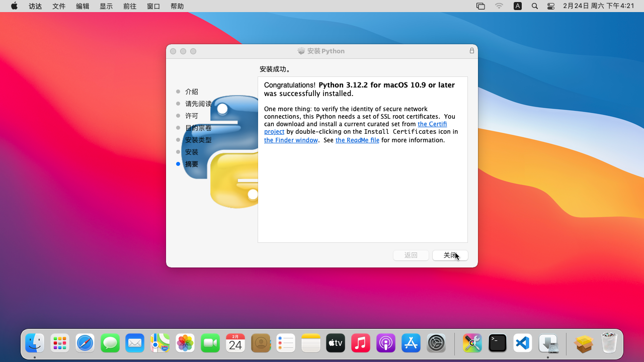Image resolution: width=644 pixels, height=362 pixels.
Task: Click the 摘要 step in sidebar
Action: pos(192,164)
